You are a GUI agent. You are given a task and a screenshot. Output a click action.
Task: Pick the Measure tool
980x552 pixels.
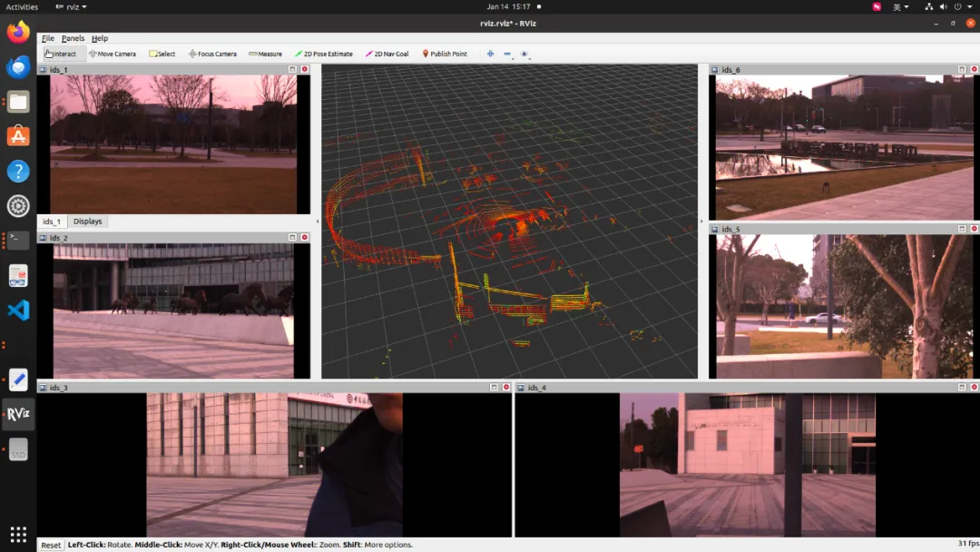(265, 54)
